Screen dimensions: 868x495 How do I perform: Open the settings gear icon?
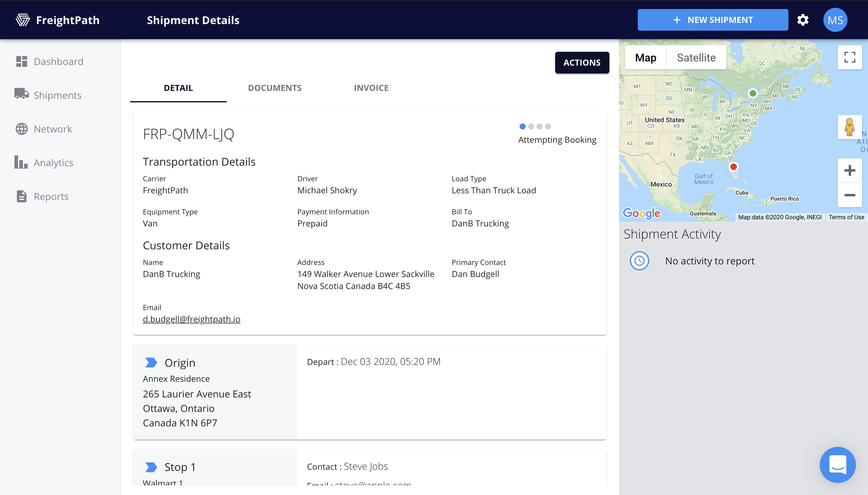click(x=803, y=20)
